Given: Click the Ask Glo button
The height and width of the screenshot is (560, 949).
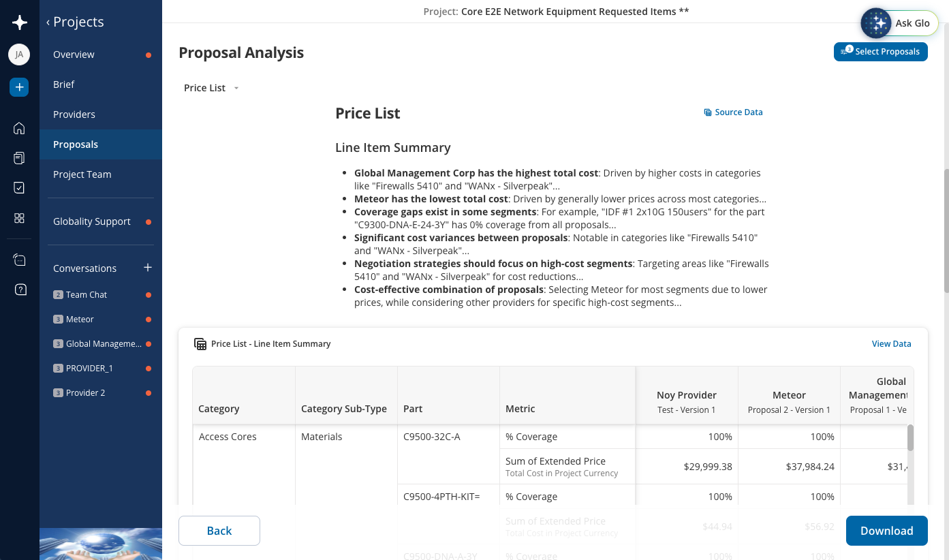Looking at the screenshot, I should coord(899,23).
